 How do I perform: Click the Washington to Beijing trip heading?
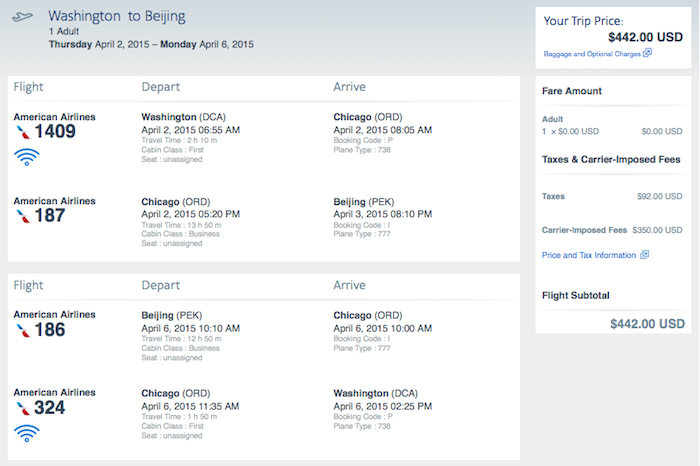[x=117, y=16]
